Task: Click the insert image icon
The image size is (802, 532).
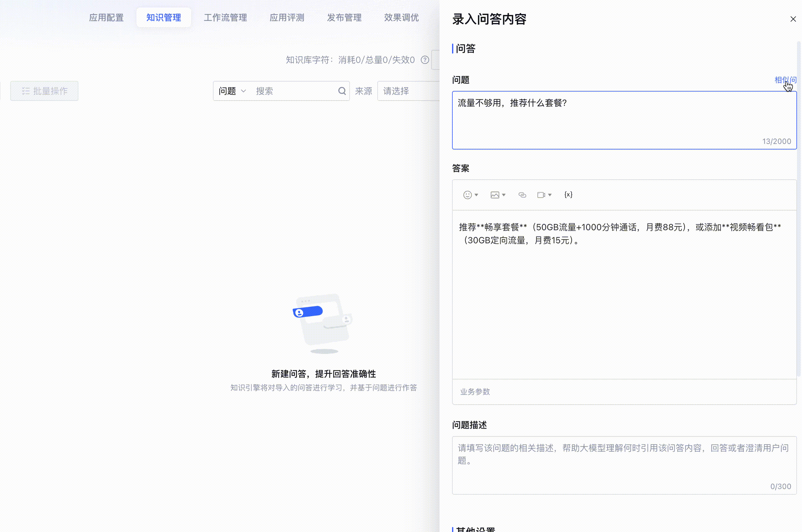Action: click(x=495, y=195)
